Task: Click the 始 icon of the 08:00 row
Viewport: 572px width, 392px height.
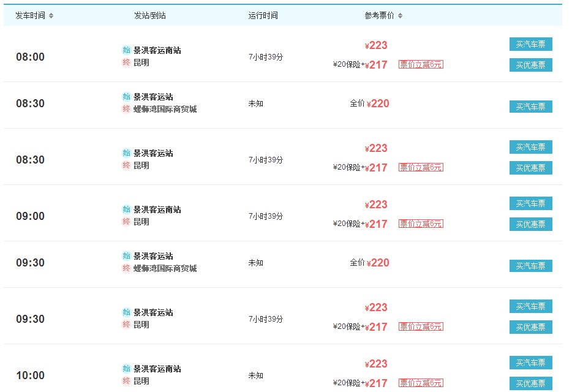Action: pos(126,50)
